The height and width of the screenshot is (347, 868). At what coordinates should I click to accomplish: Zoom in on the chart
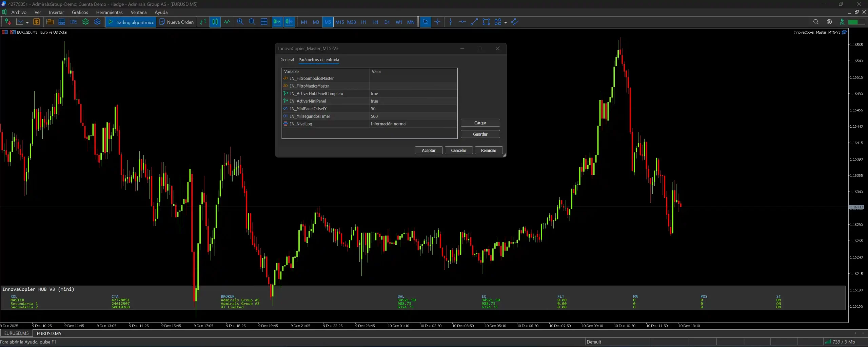click(240, 22)
